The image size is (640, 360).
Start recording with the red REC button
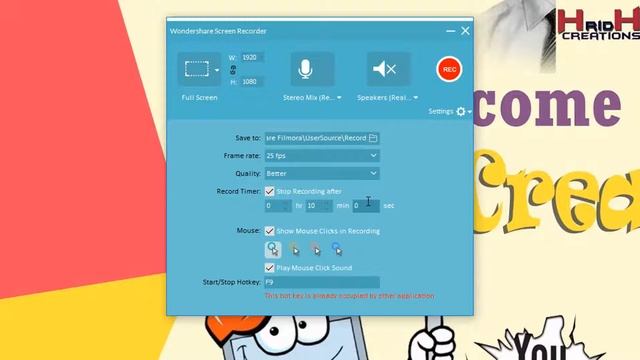[x=449, y=69]
